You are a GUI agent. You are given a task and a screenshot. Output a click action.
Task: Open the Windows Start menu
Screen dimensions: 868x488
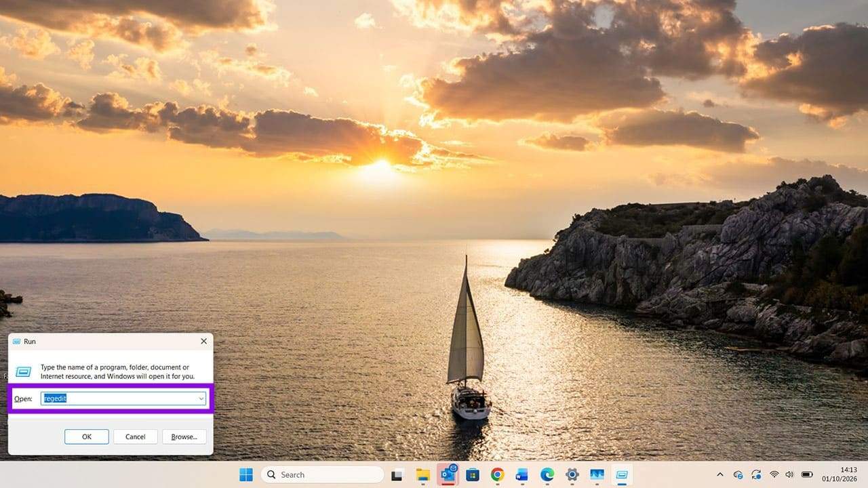pyautogui.click(x=245, y=474)
